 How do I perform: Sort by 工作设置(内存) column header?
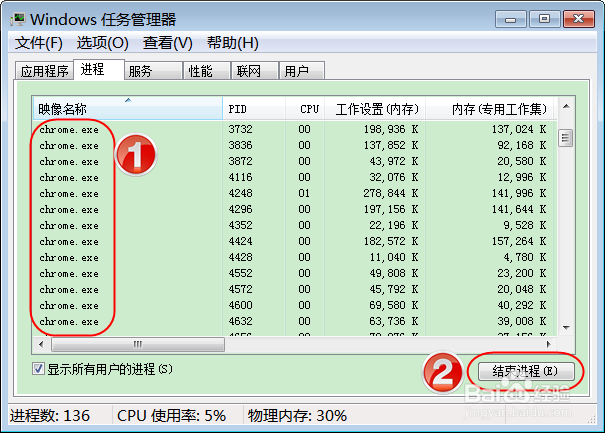pos(375,108)
